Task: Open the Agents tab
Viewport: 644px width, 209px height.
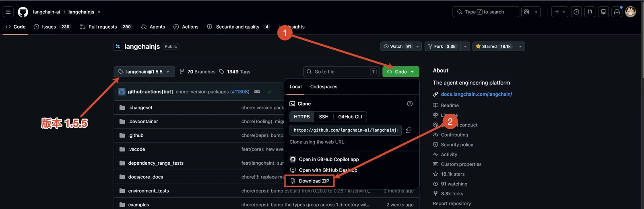Action: (x=153, y=27)
